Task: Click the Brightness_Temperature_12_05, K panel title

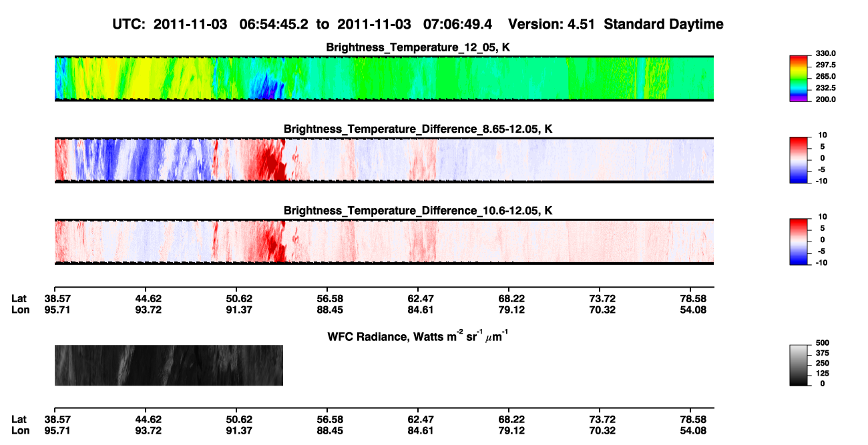Action: [418, 47]
